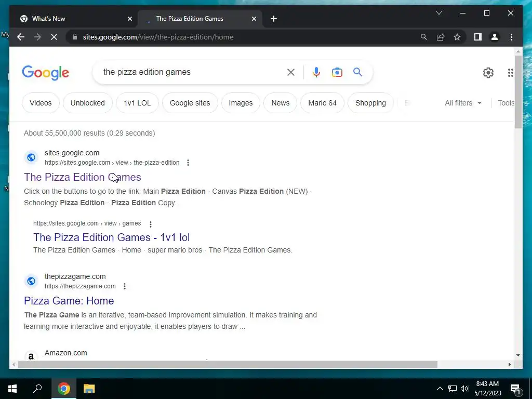Filter results by Videos

(41, 103)
